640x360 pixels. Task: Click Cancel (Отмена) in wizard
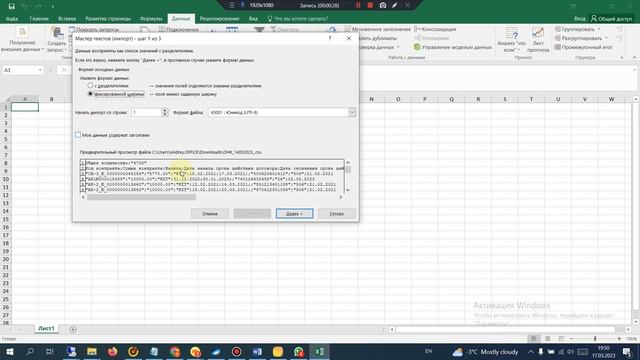pos(210,213)
